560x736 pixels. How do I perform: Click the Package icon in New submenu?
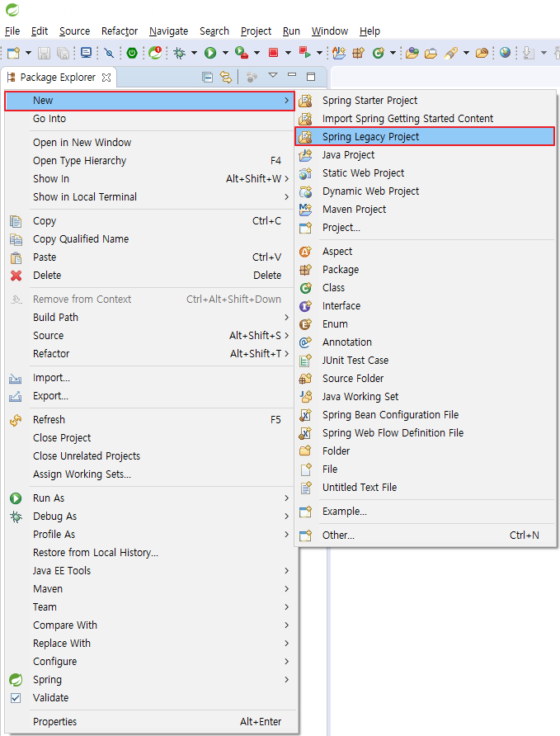tap(305, 270)
